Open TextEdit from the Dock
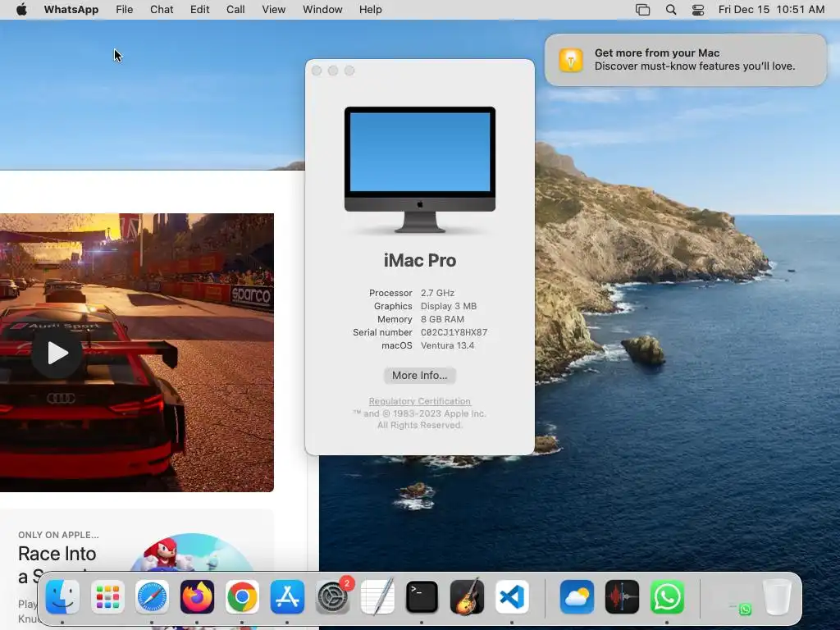 (x=377, y=596)
